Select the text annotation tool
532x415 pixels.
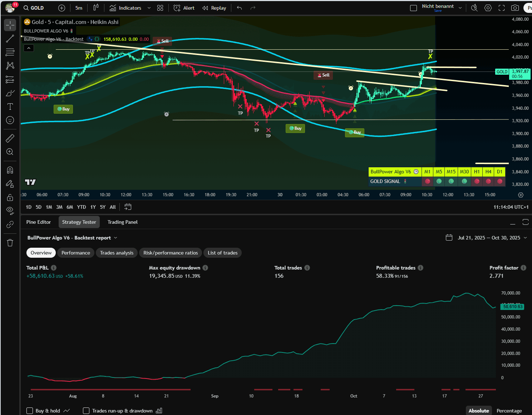(x=10, y=107)
